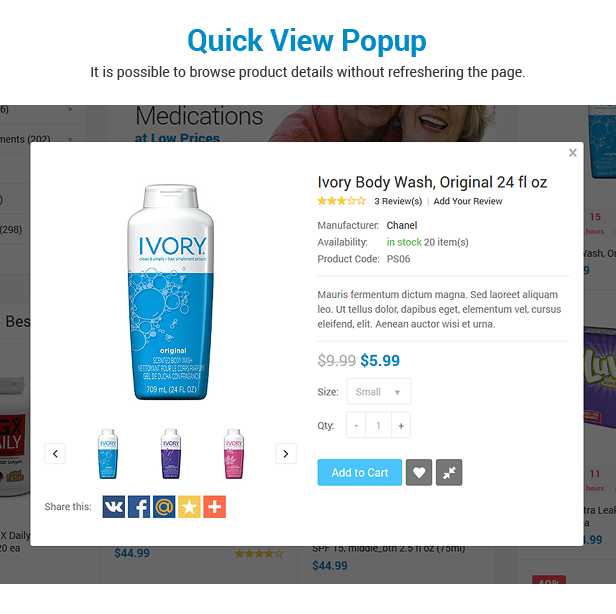Share via the email @ icon
The image size is (616, 614).
pos(164,506)
